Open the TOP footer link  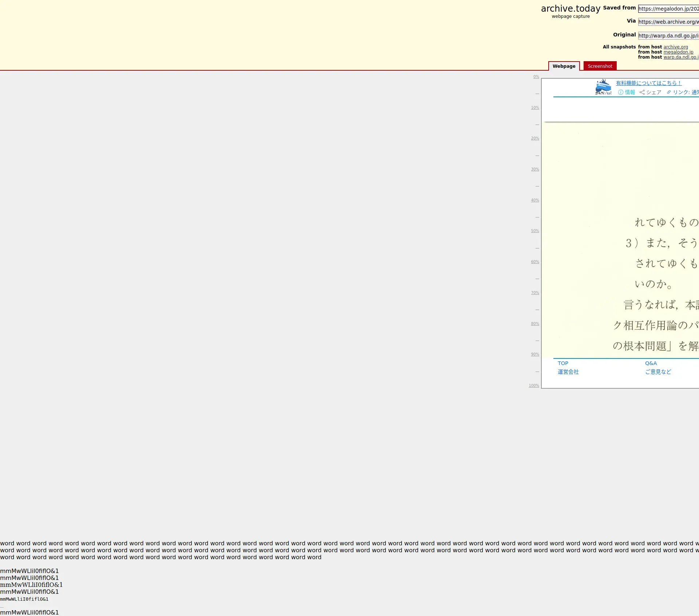coord(563,364)
